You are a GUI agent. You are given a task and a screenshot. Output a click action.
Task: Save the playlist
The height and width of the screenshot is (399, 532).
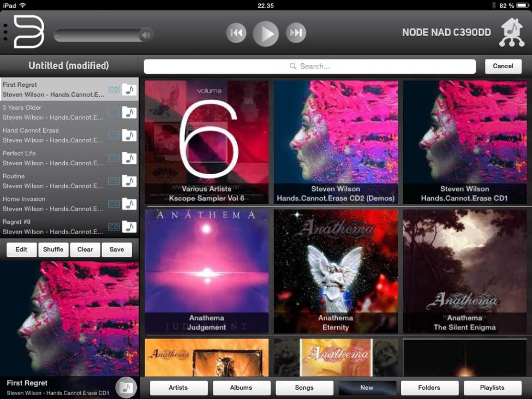pyautogui.click(x=117, y=249)
